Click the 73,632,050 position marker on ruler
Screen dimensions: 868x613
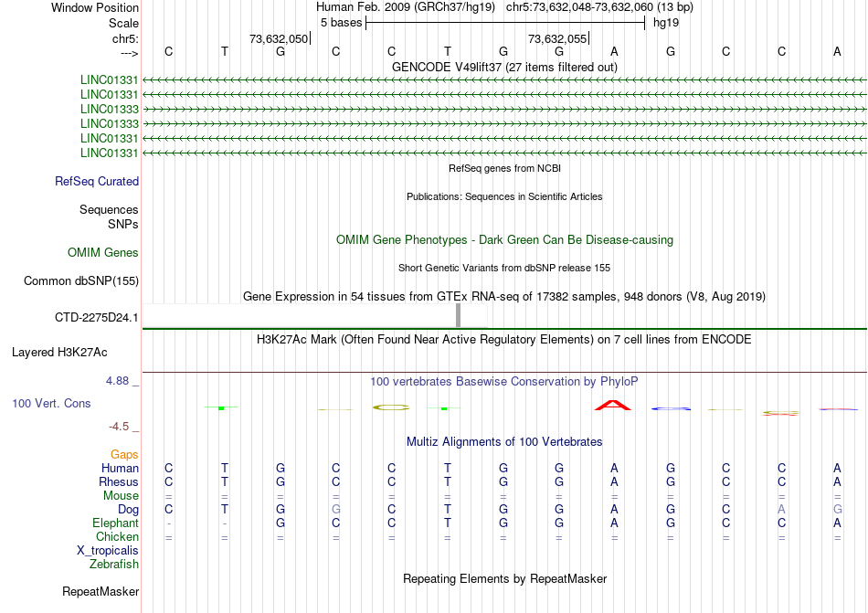coord(279,38)
